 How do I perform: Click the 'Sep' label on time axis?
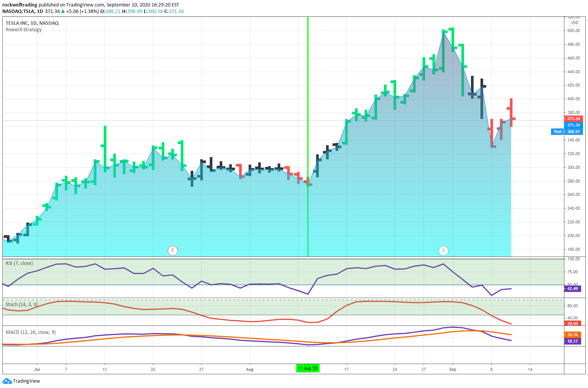click(453, 369)
